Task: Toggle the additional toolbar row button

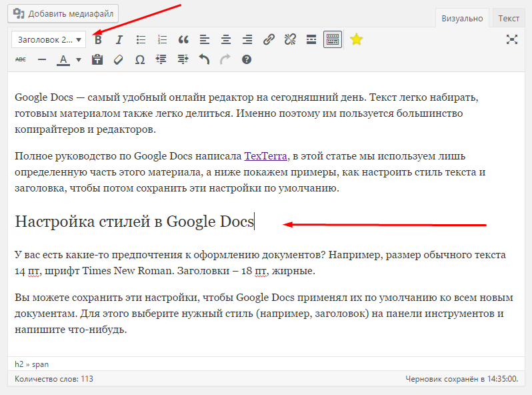Action: pyautogui.click(x=333, y=40)
